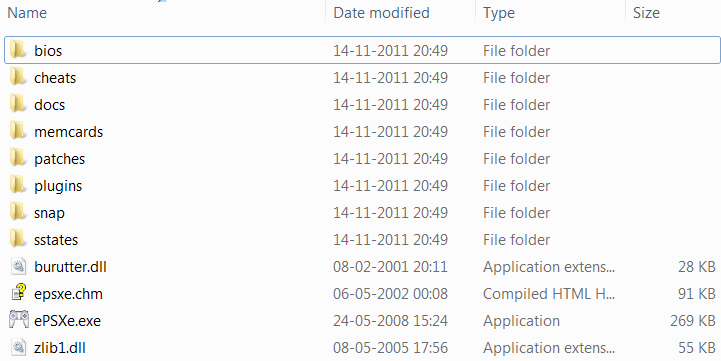This screenshot has width=721, height=361.
Task: Select the snap folder name
Action: tap(49, 213)
